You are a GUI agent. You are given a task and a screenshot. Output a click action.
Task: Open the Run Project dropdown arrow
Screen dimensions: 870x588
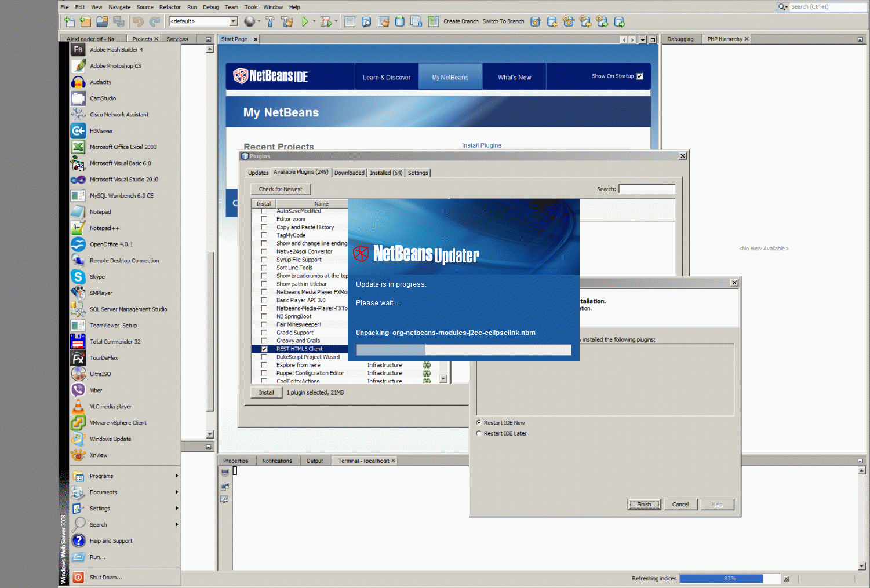[314, 22]
